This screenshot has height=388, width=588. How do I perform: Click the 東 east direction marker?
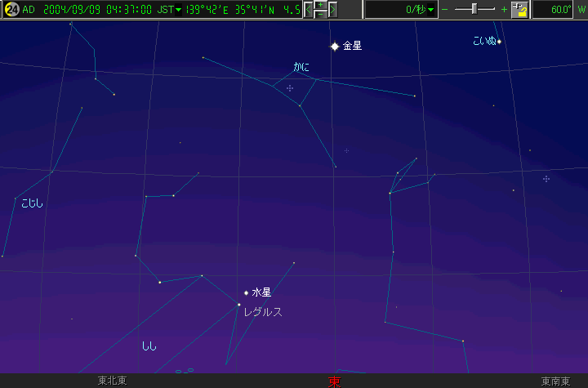(x=334, y=381)
